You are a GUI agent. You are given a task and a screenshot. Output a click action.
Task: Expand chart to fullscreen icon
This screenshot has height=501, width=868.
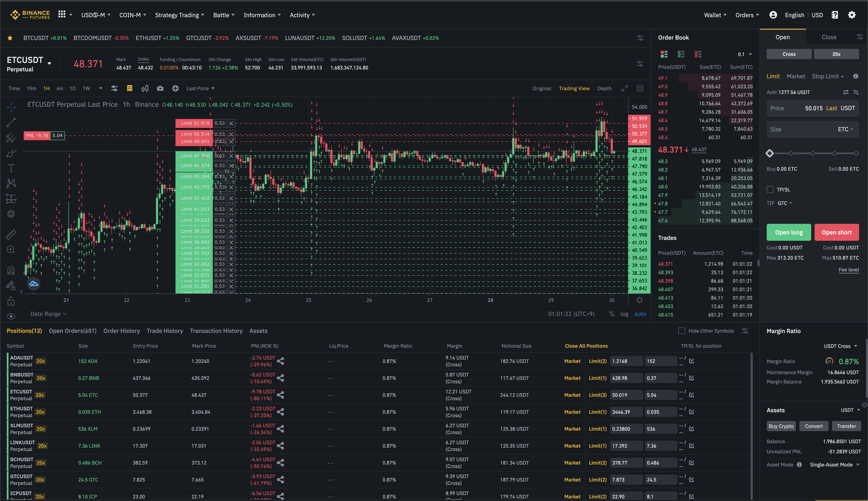click(625, 89)
